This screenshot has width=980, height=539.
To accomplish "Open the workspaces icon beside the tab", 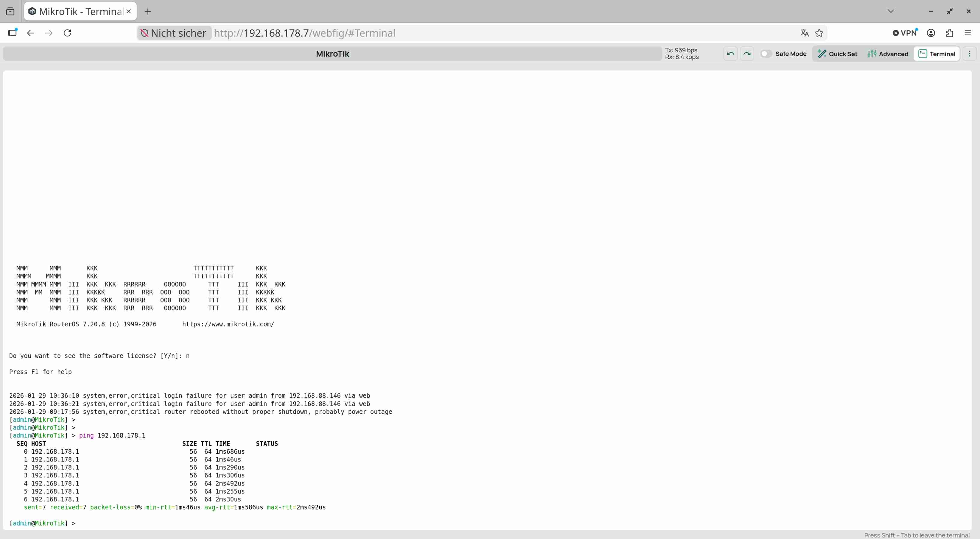I will click(x=10, y=11).
